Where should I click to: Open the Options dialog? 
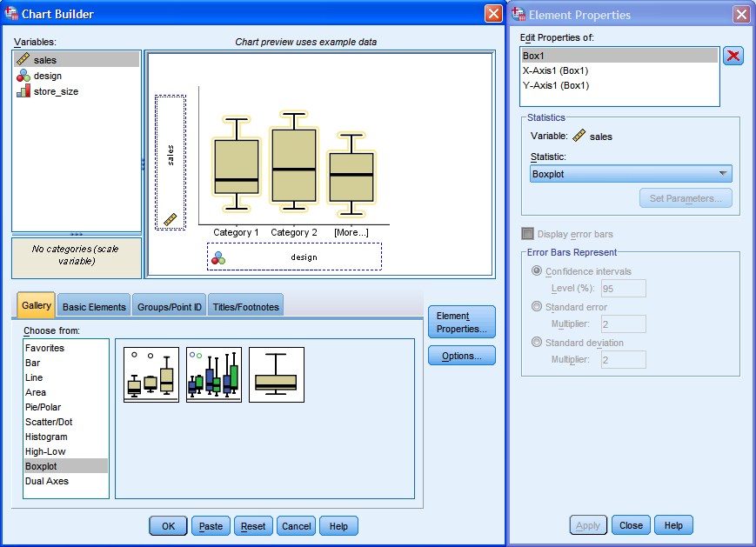pos(461,355)
